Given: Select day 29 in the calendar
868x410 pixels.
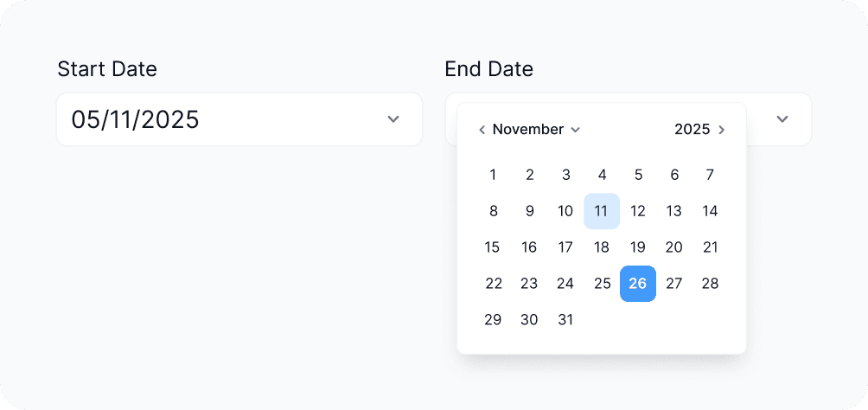Looking at the screenshot, I should pos(493,320).
